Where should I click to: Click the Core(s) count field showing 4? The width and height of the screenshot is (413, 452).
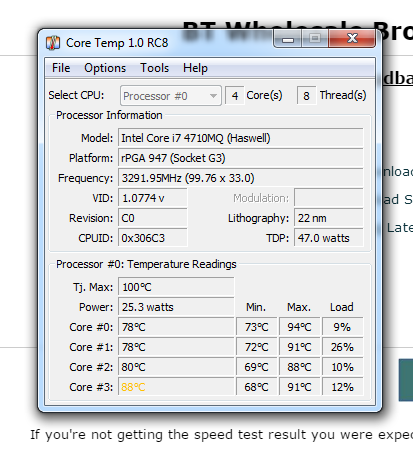235,96
